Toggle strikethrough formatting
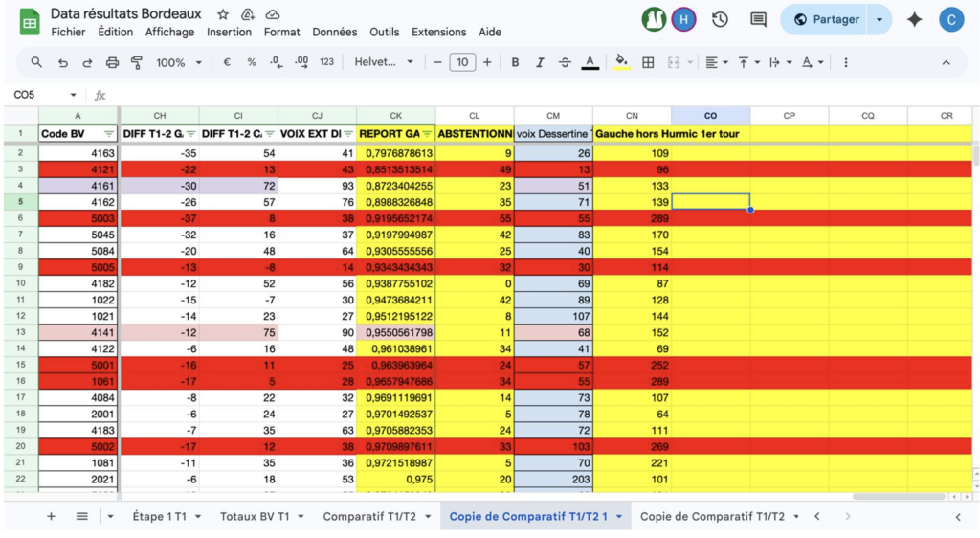 point(565,62)
